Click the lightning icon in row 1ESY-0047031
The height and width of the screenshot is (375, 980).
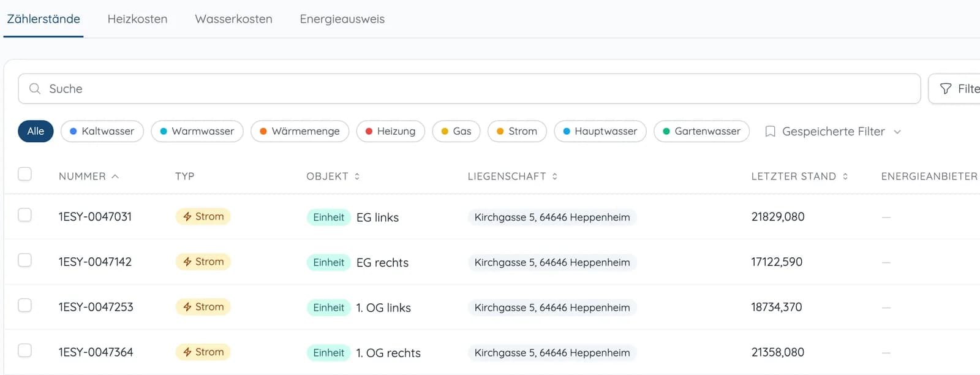187,217
